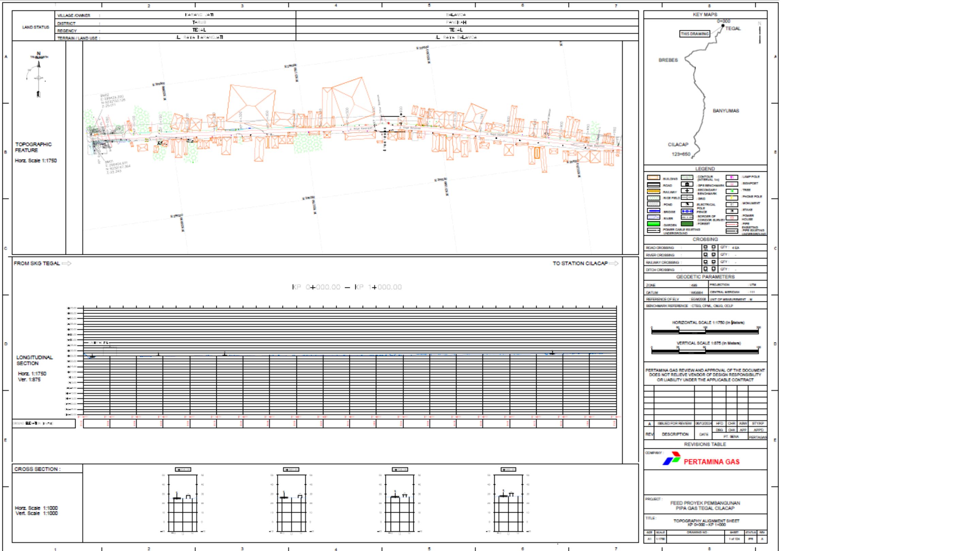Click the fence legend symbol
This screenshot has height=551, width=980.
[687, 211]
